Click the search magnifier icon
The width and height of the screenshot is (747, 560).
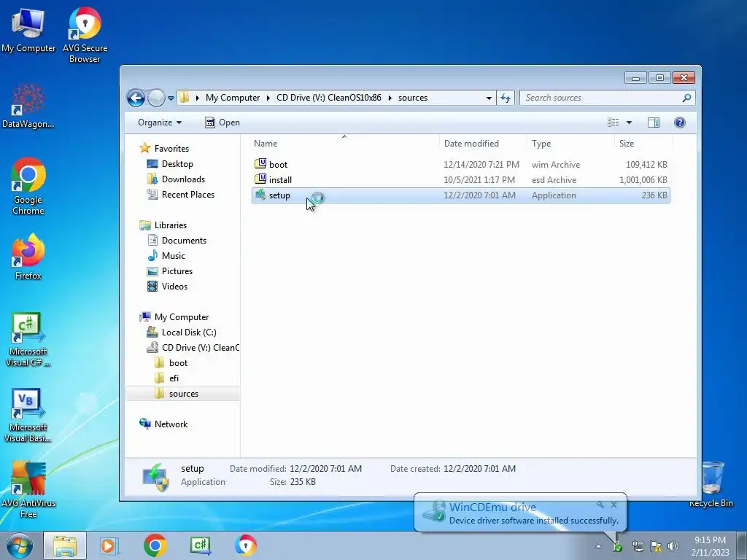point(686,98)
